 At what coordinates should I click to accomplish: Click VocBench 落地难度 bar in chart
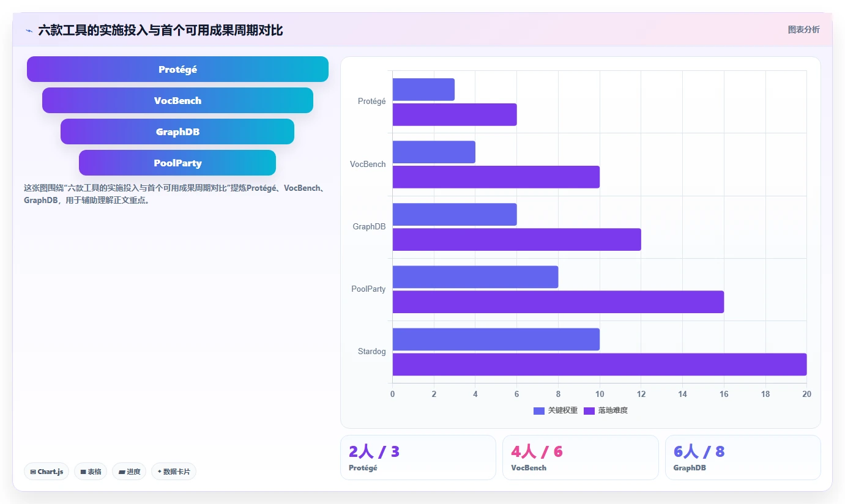[496, 177]
